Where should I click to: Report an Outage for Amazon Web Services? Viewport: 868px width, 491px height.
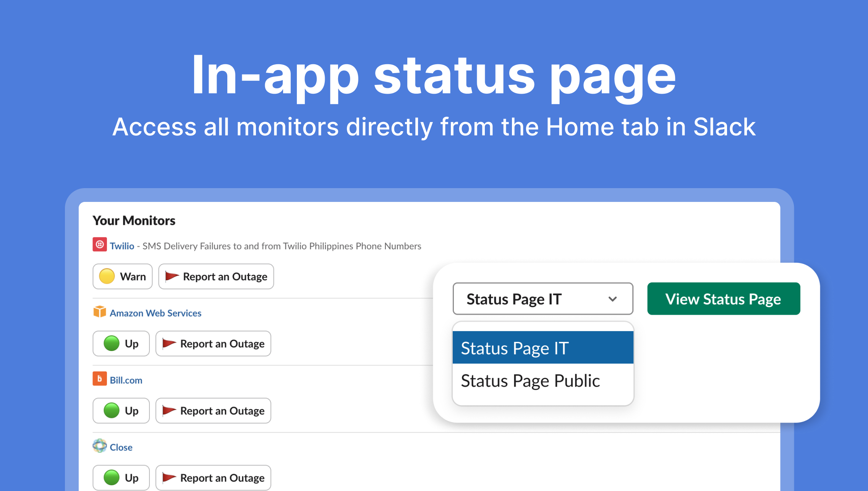pyautogui.click(x=213, y=343)
